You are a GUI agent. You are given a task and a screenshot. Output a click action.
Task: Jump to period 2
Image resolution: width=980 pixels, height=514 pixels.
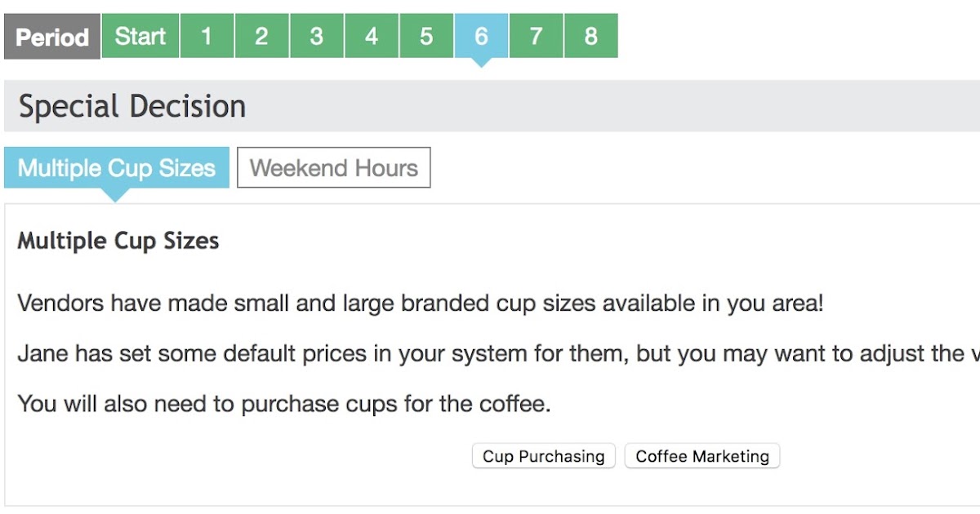click(x=261, y=36)
